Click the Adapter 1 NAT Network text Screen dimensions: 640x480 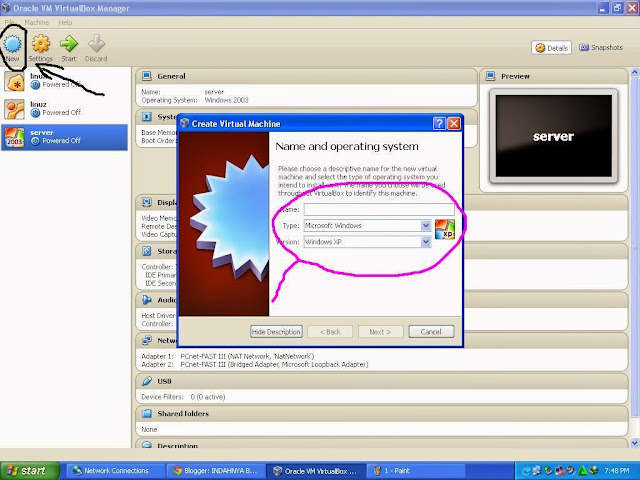pos(247,356)
